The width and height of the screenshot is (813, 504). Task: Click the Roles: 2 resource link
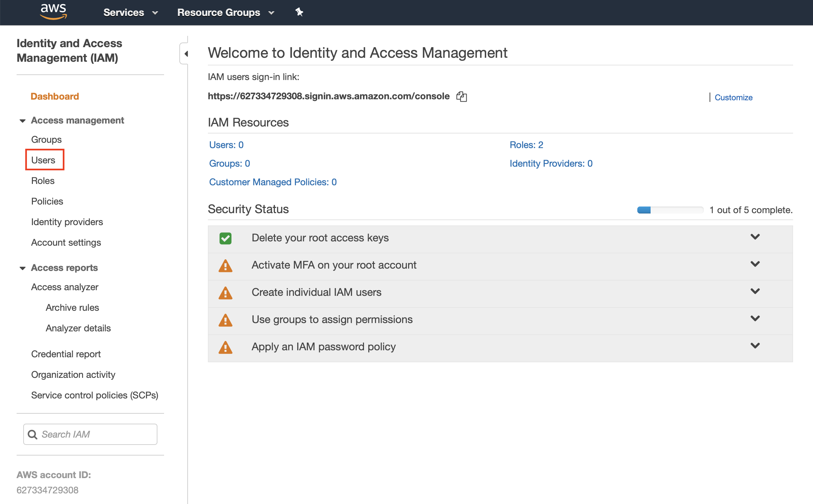[x=526, y=145]
